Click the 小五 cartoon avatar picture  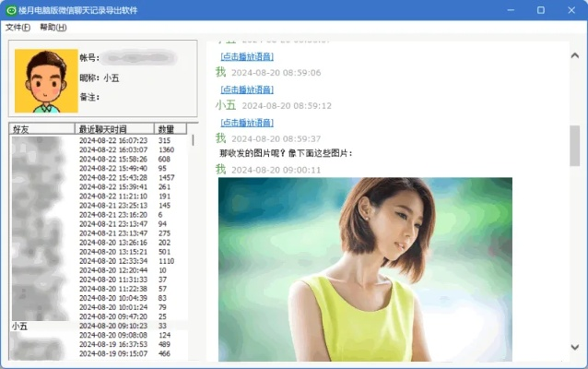tap(46, 80)
